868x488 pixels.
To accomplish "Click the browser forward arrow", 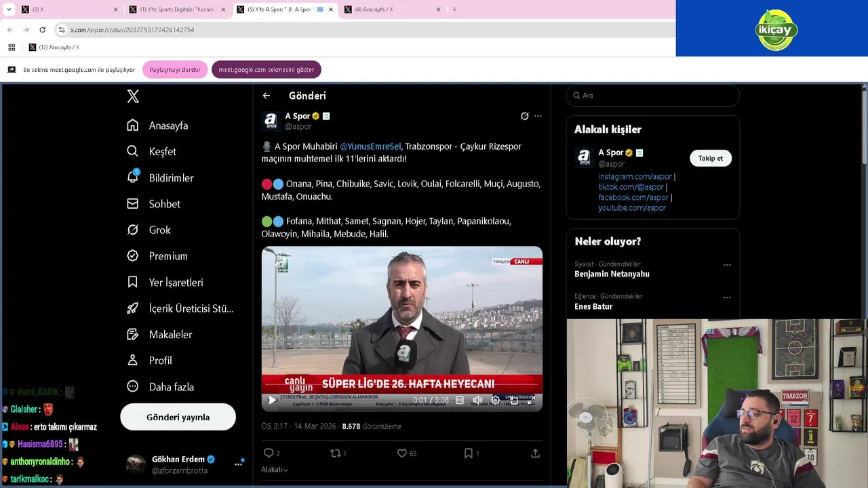I will (x=26, y=30).
